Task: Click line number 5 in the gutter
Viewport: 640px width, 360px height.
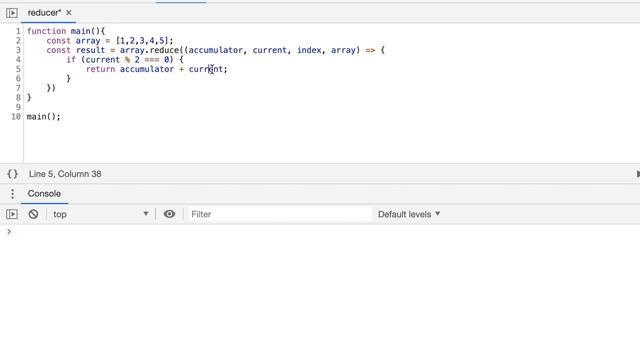Action: 18,69
